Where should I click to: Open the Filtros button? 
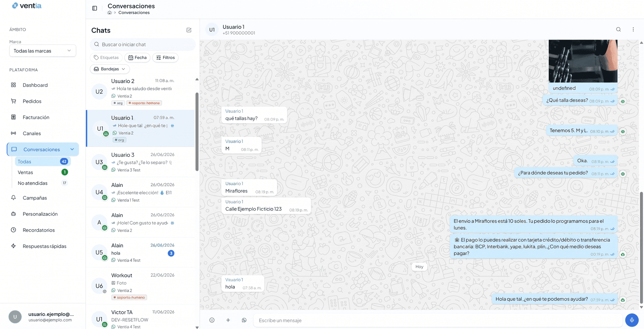(x=165, y=58)
